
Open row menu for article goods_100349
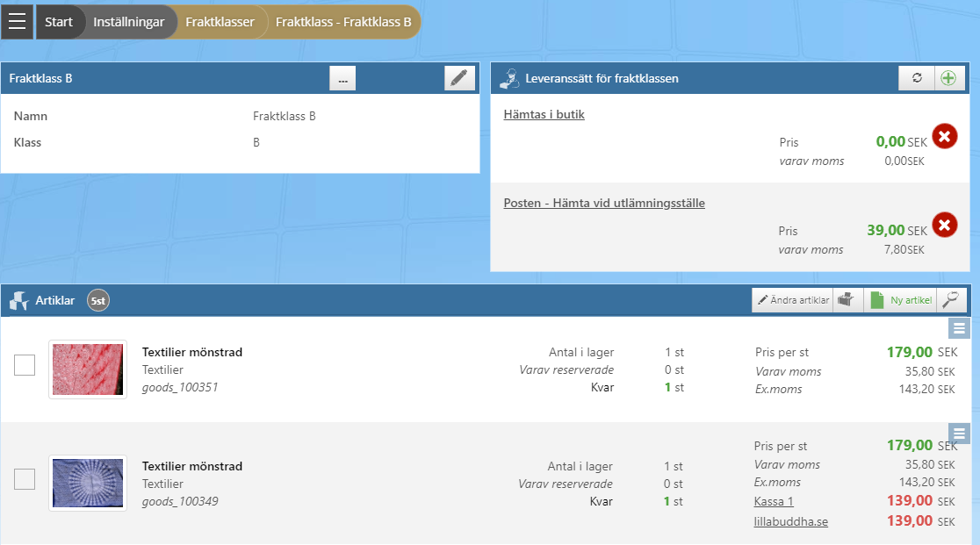[959, 434]
